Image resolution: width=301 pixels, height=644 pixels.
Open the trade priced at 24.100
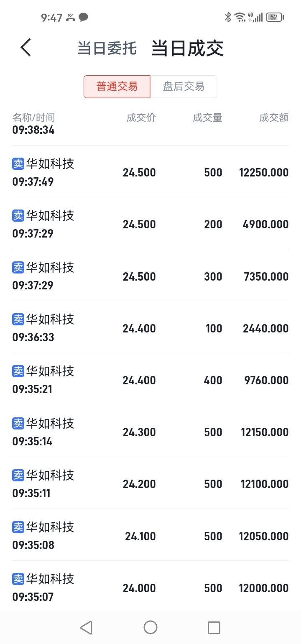pos(150,535)
